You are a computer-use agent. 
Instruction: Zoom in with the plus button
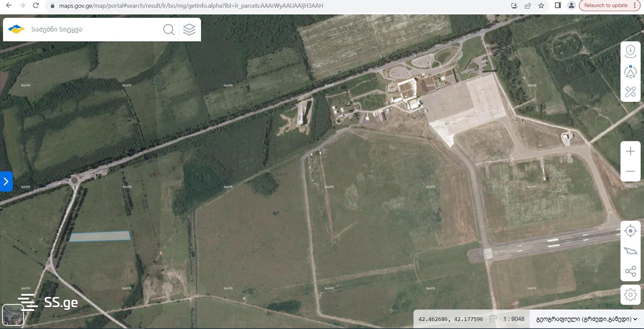coord(631,152)
